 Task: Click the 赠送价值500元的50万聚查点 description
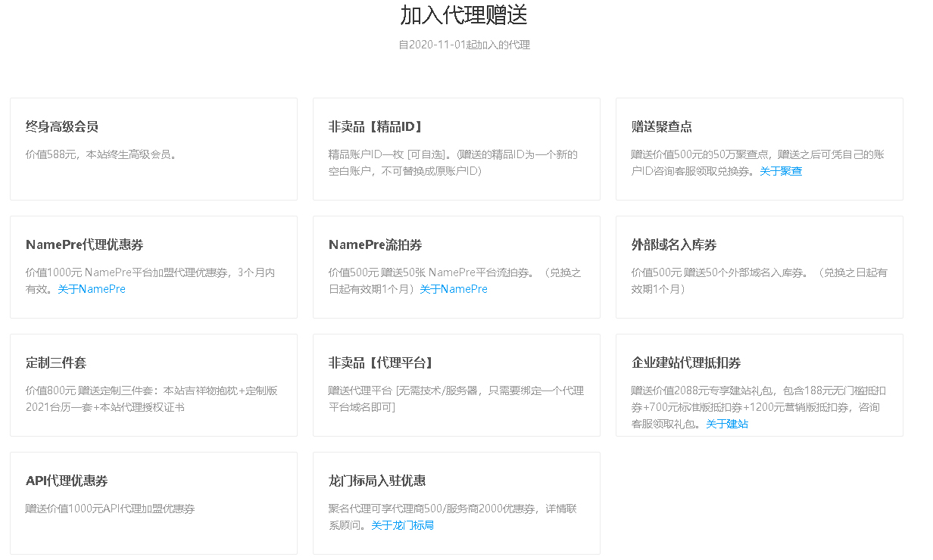(x=758, y=163)
